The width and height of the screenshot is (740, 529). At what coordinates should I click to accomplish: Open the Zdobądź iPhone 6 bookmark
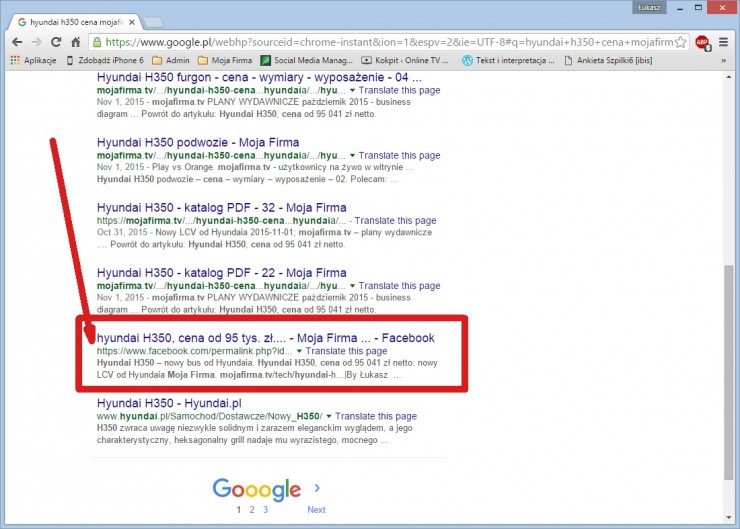click(105, 60)
